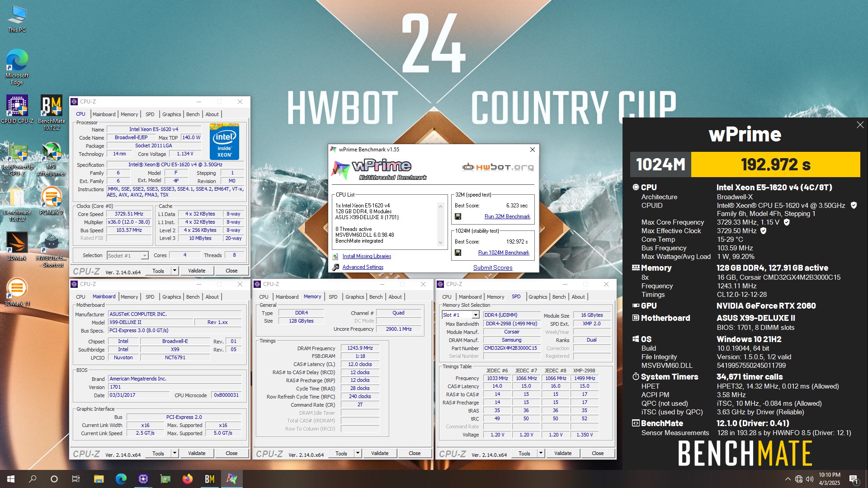Image resolution: width=868 pixels, height=488 pixels.
Task: Click Part Number field CMD32GX4M2B3000C15
Action: 512,348
